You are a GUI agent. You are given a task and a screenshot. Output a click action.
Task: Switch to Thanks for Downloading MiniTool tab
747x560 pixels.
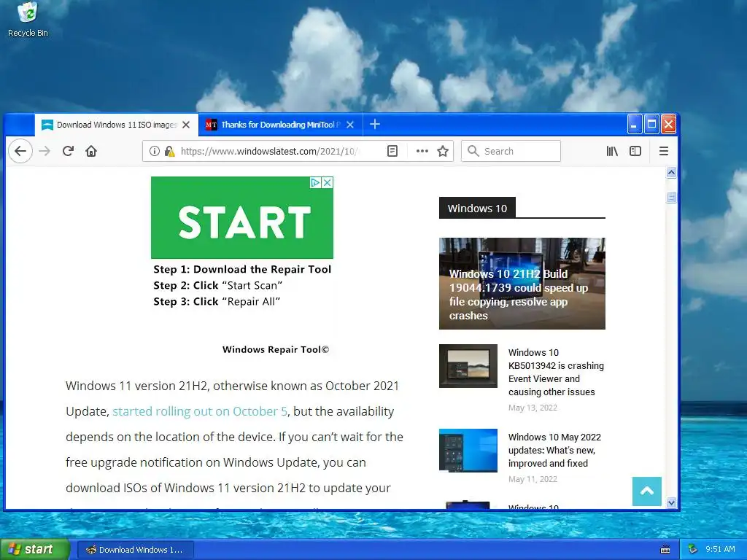point(281,125)
